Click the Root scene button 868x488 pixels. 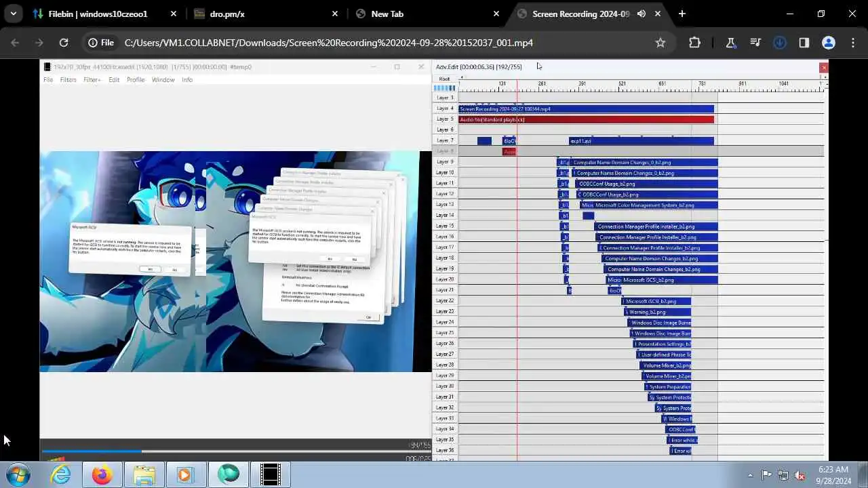pos(444,79)
